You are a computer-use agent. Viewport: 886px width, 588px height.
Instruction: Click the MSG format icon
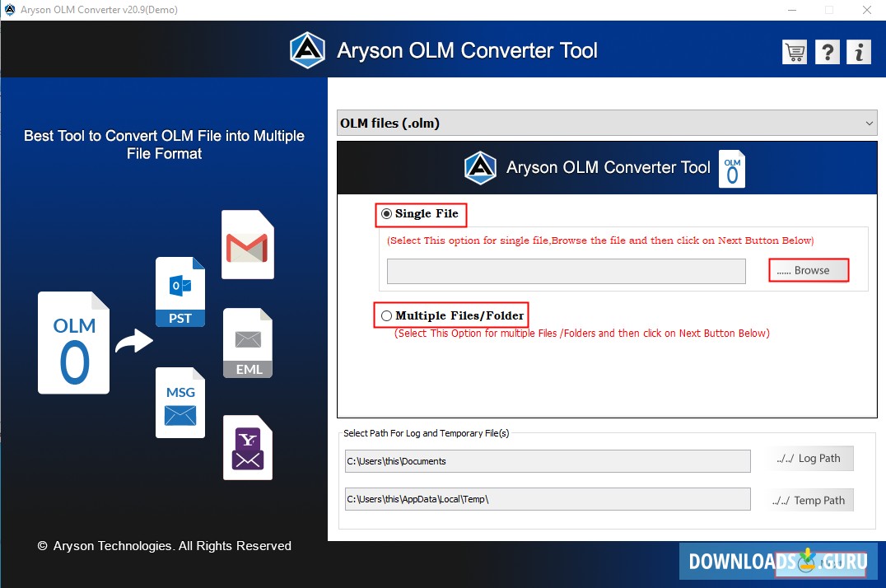pyautogui.click(x=180, y=403)
